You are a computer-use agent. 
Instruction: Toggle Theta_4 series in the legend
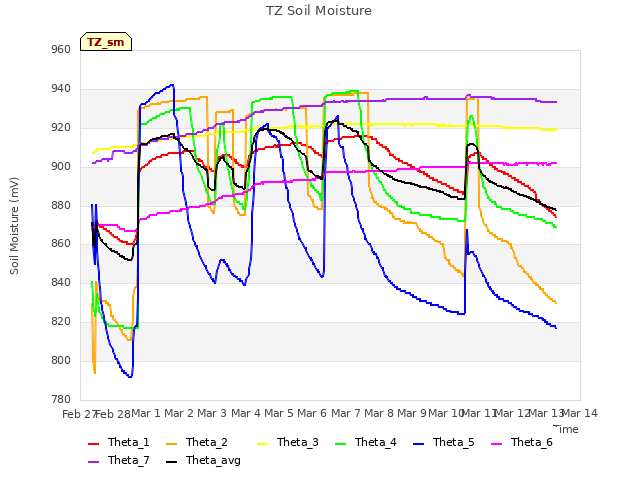pyautogui.click(x=366, y=442)
